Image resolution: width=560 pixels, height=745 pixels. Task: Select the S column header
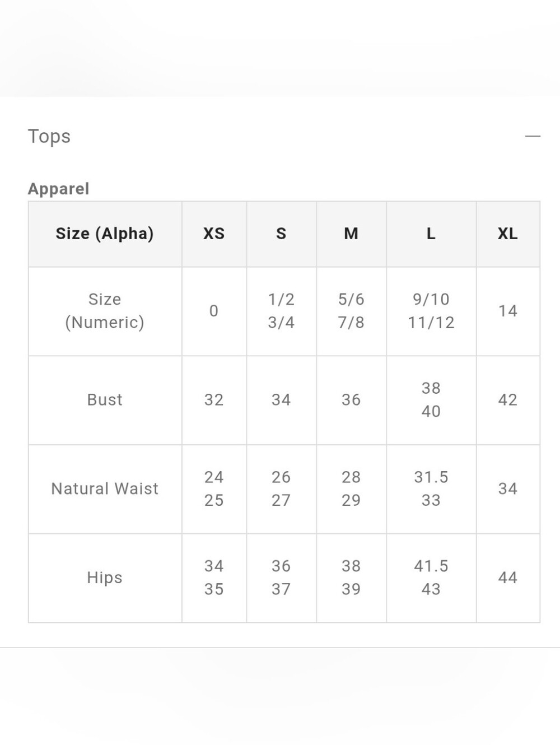tap(281, 234)
